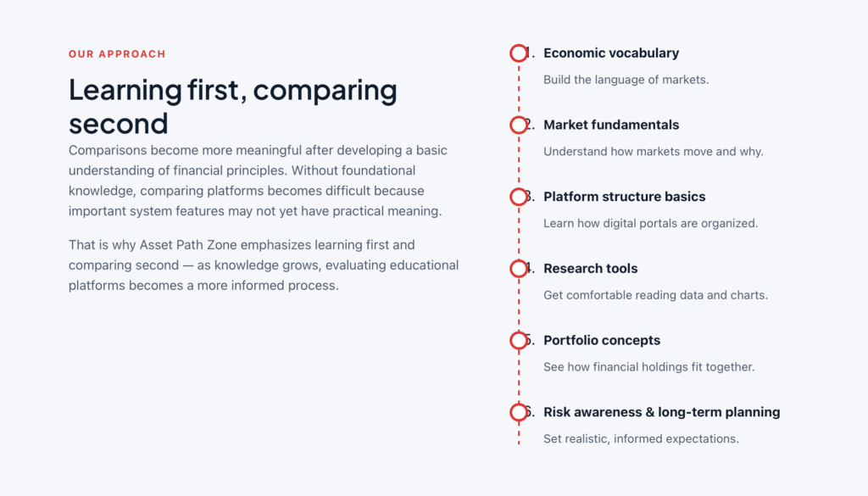Click the Portfolio concepts heading

(x=602, y=341)
